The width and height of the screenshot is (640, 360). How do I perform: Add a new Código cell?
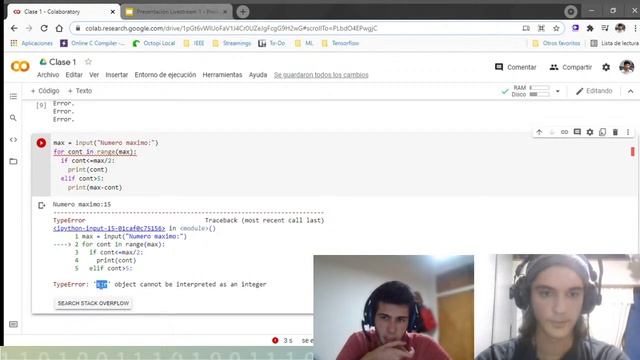click(45, 91)
